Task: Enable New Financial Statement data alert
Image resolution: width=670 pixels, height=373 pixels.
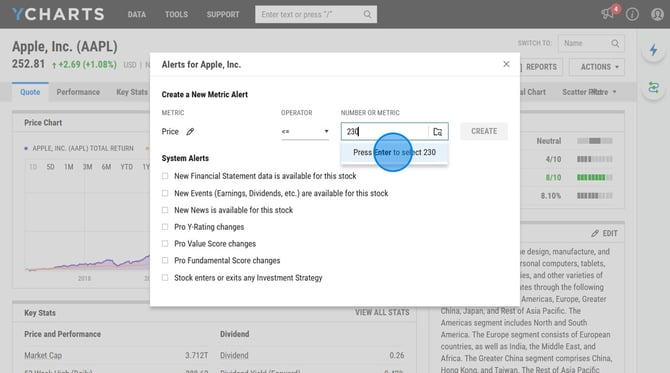Action: (x=165, y=176)
